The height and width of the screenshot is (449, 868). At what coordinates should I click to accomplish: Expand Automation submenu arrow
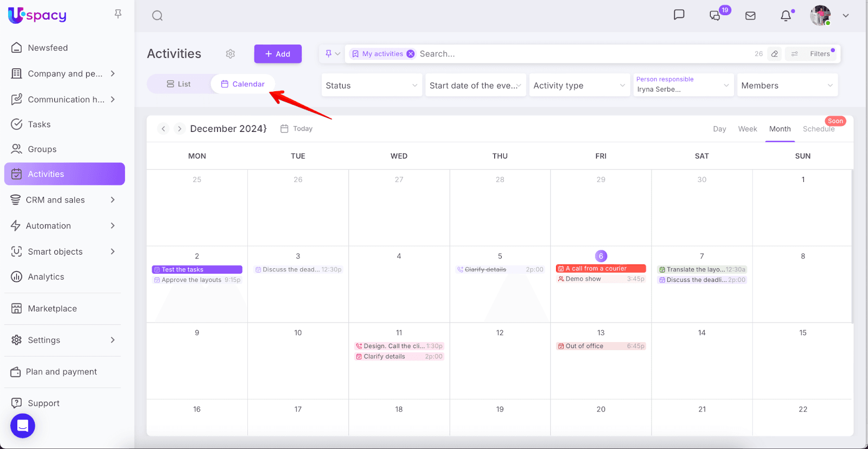click(113, 226)
